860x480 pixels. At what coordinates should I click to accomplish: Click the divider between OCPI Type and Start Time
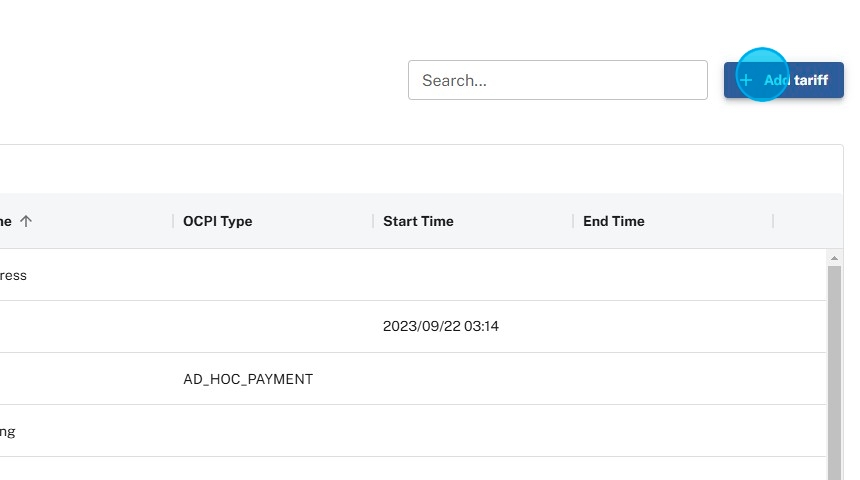coord(373,221)
